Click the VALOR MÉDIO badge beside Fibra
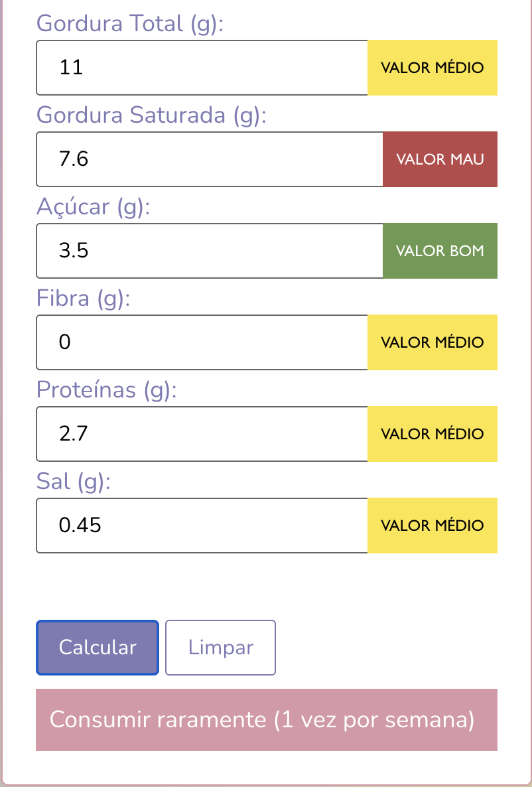This screenshot has height=787, width=532. click(432, 342)
